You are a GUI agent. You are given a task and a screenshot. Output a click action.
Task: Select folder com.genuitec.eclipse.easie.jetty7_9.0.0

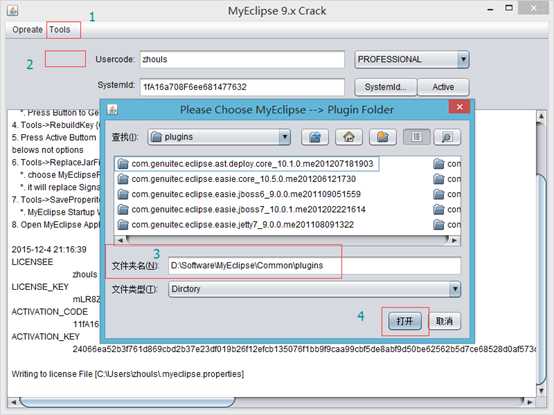pyautogui.click(x=236, y=225)
